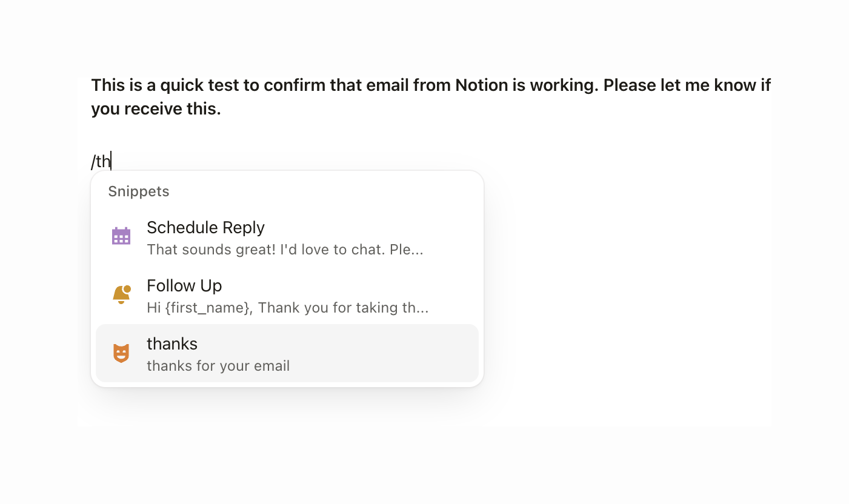Select the Schedule Reply snippet title

(205, 228)
